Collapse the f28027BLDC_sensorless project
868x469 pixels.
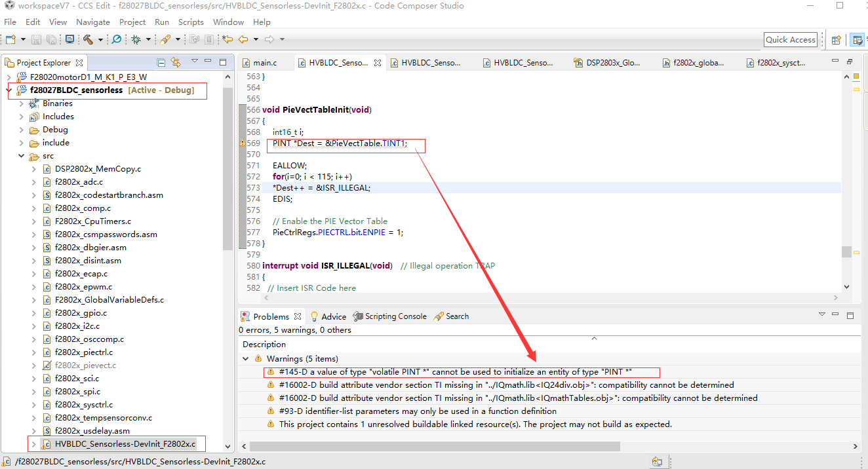(x=9, y=90)
